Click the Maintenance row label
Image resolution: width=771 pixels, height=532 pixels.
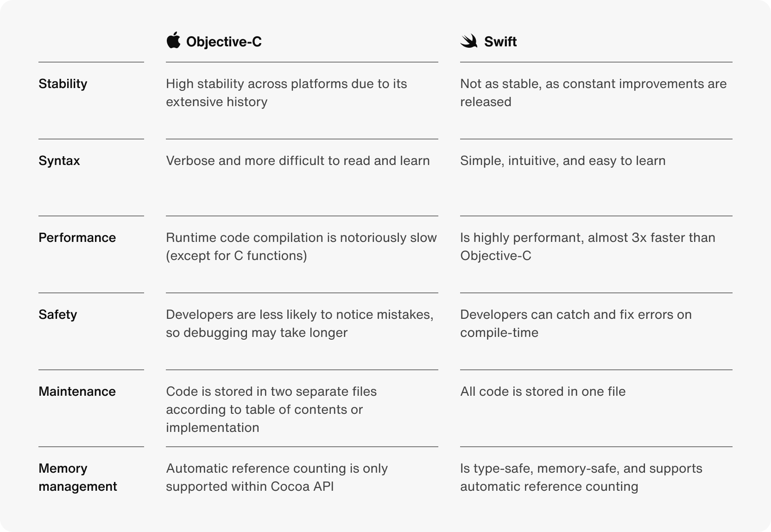click(77, 392)
